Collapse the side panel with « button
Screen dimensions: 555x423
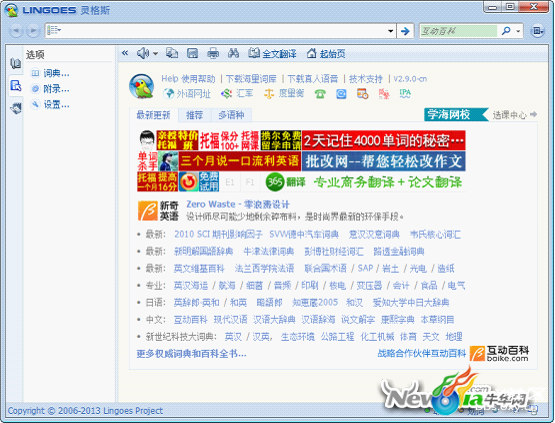click(x=125, y=53)
